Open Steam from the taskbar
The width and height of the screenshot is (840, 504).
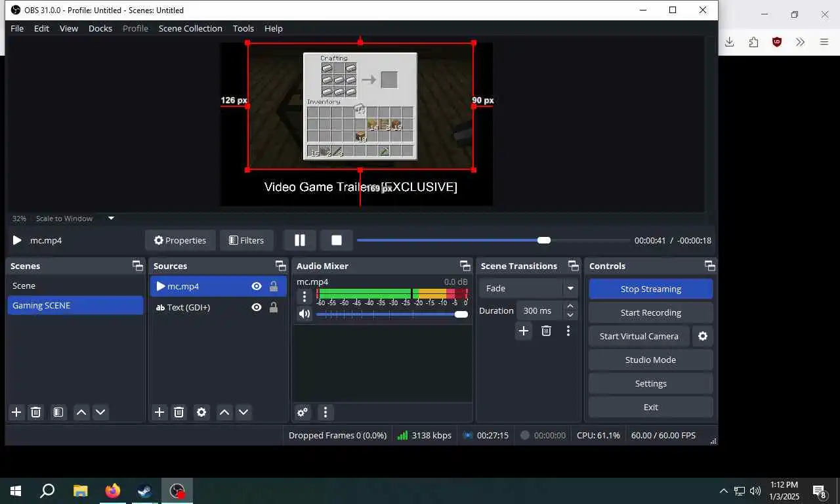[145, 491]
